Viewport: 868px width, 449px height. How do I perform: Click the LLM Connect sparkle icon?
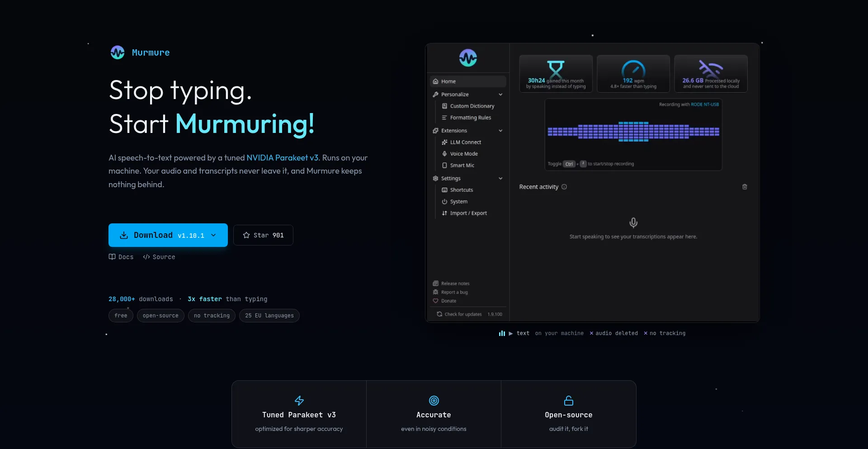coord(444,142)
